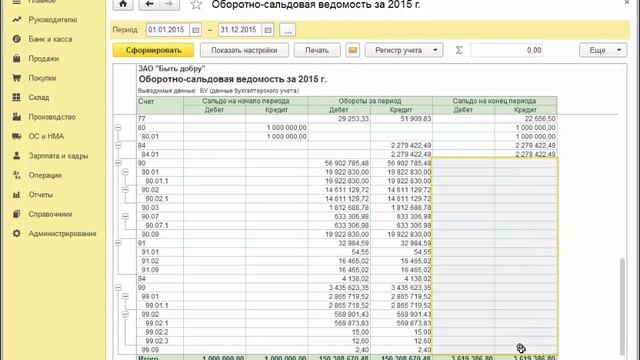Collapse account 91 group

click(118, 243)
